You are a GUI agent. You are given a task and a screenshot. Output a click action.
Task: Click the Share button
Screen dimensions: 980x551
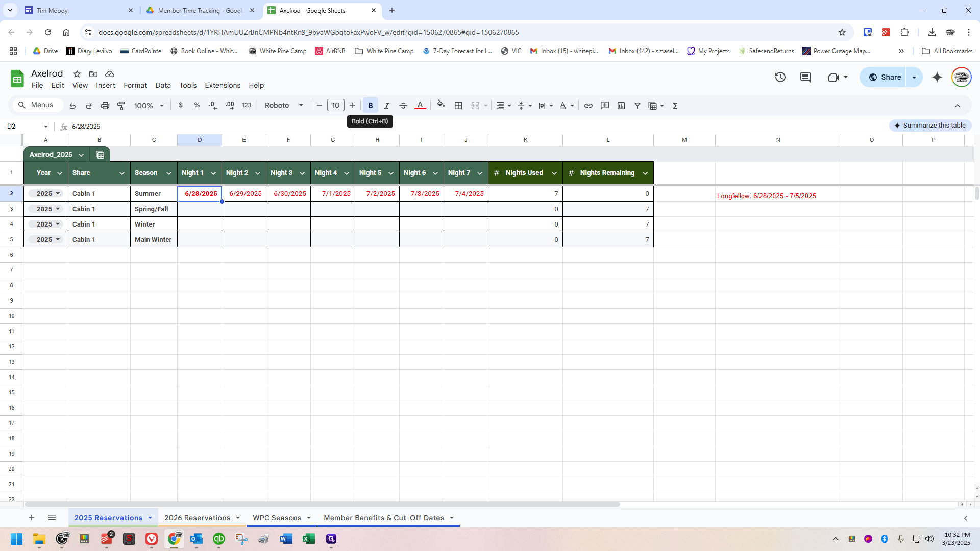886,77
